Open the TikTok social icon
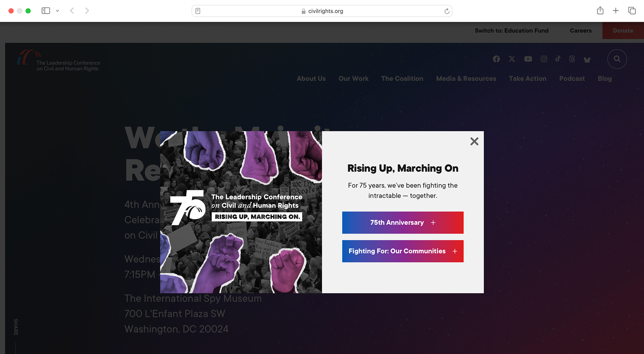644x354 pixels. point(558,59)
